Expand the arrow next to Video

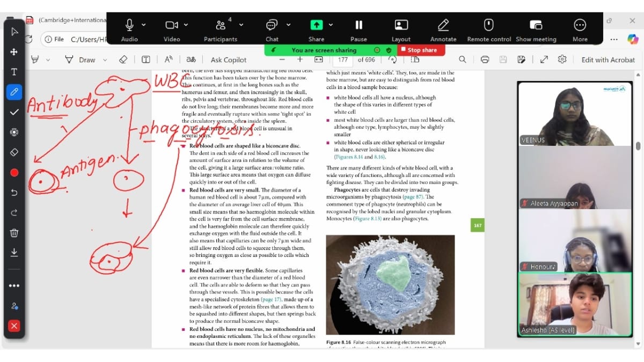tap(186, 25)
